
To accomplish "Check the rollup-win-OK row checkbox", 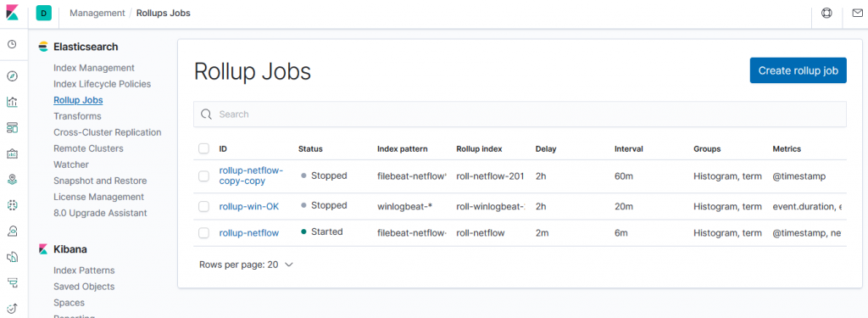I will (203, 207).
